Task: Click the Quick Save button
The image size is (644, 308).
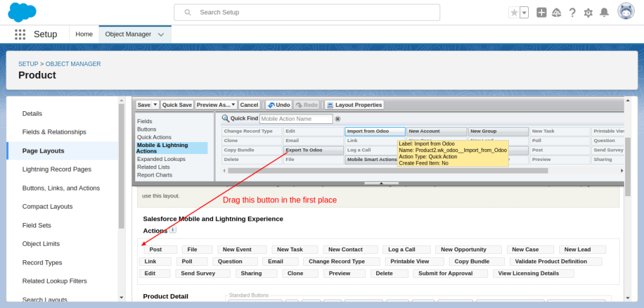Action: (177, 105)
